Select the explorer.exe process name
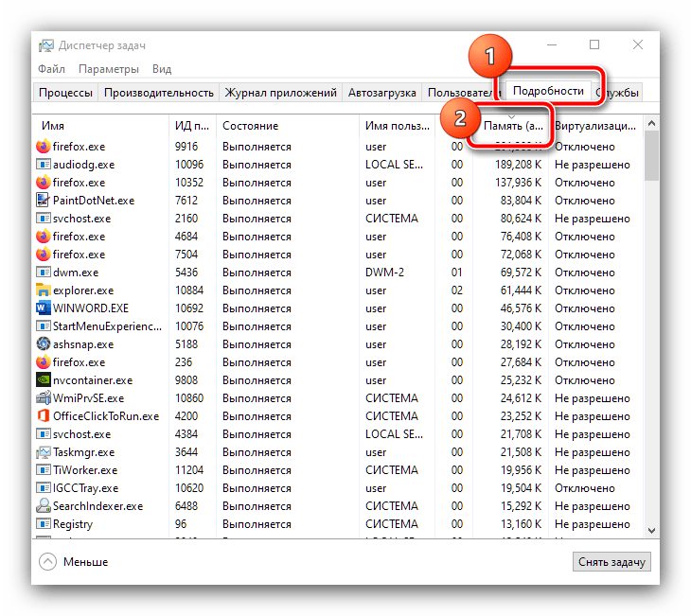691x616 pixels. (x=83, y=290)
